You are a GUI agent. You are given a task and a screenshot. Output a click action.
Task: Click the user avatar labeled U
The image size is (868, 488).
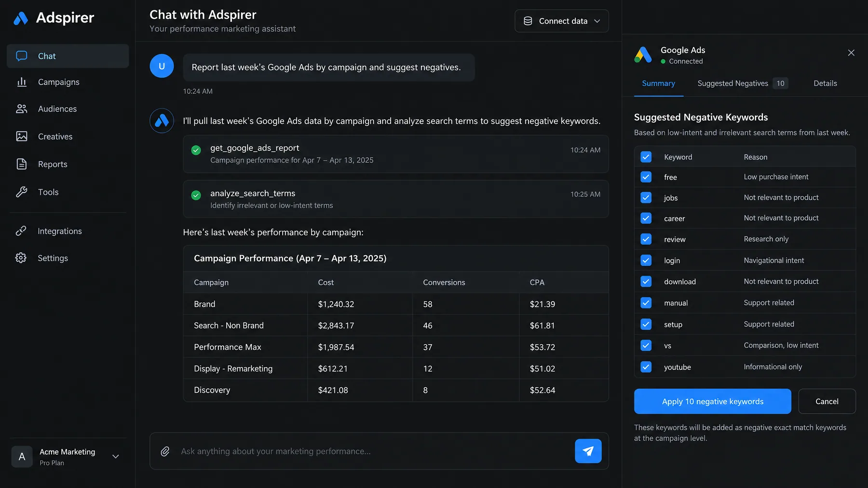[162, 66]
